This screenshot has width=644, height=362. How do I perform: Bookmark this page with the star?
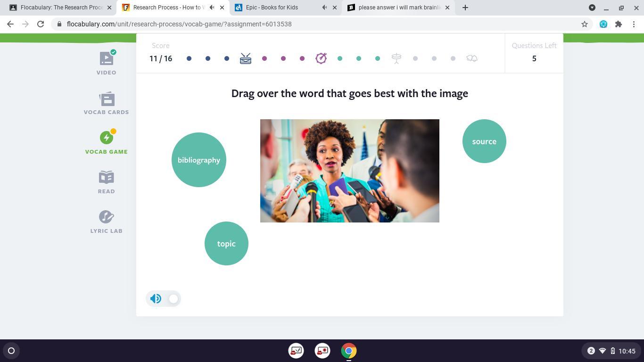[585, 24]
